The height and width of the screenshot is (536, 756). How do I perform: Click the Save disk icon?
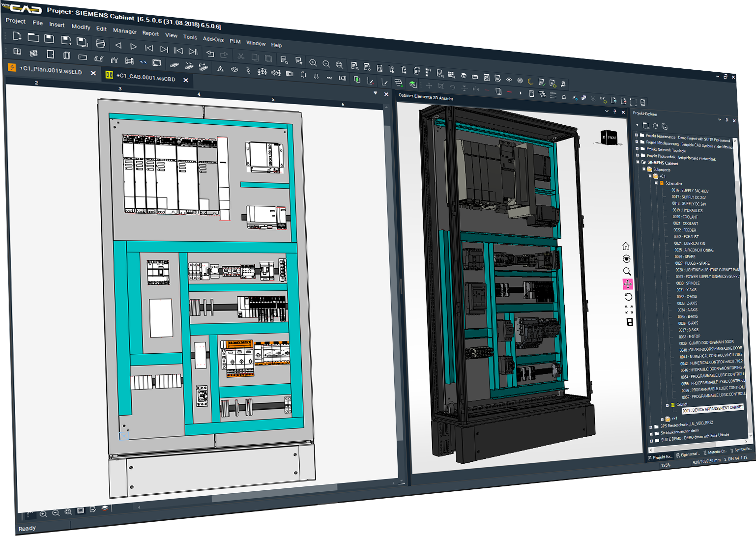[x=49, y=38]
